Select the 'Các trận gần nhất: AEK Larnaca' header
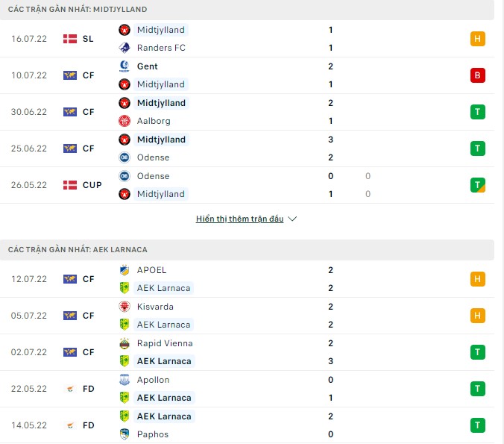 (78, 249)
